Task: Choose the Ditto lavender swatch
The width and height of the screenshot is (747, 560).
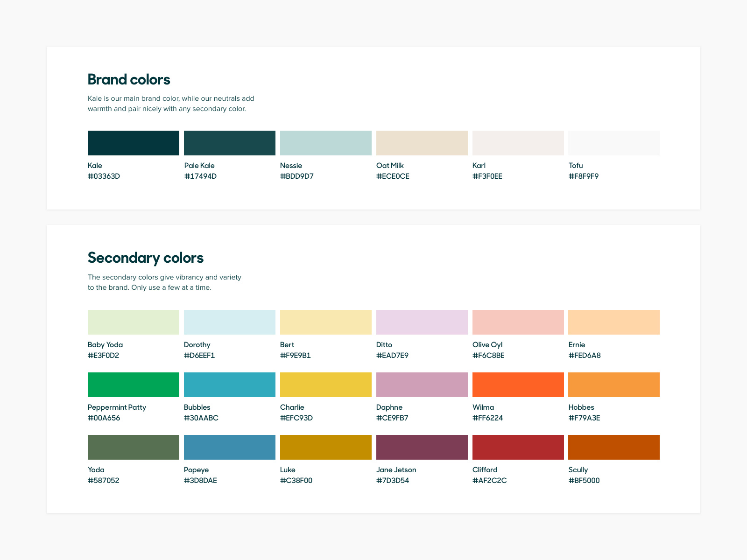Action: pos(422,322)
